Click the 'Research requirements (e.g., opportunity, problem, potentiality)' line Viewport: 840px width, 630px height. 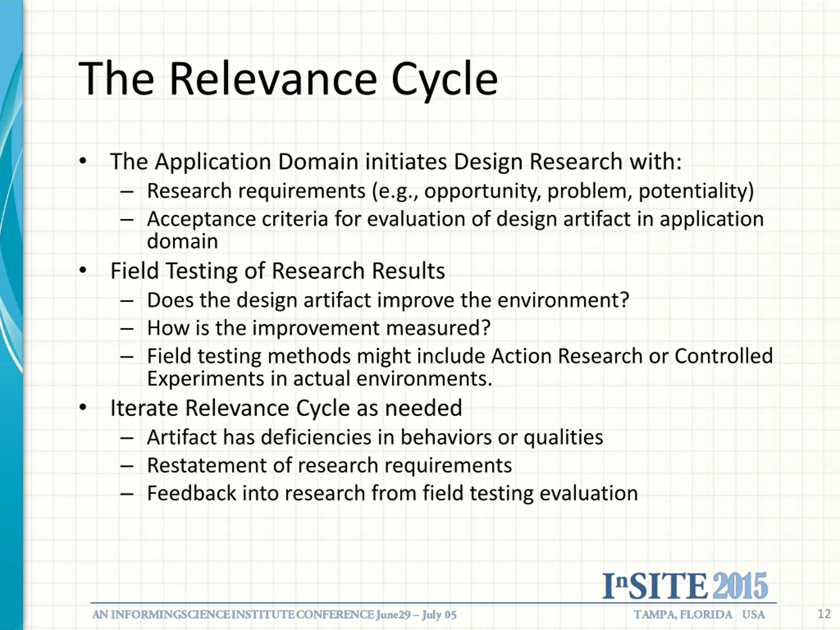(x=451, y=191)
